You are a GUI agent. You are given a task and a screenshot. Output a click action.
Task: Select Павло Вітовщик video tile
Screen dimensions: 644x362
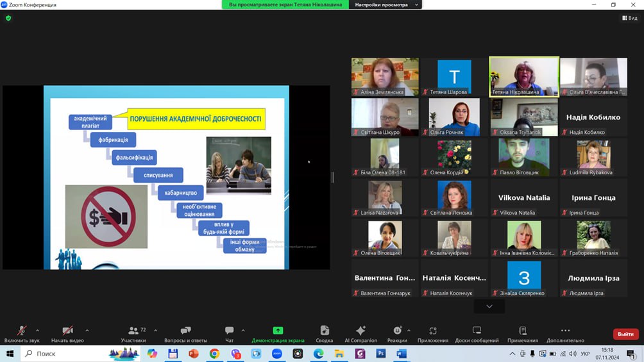pos(524,157)
